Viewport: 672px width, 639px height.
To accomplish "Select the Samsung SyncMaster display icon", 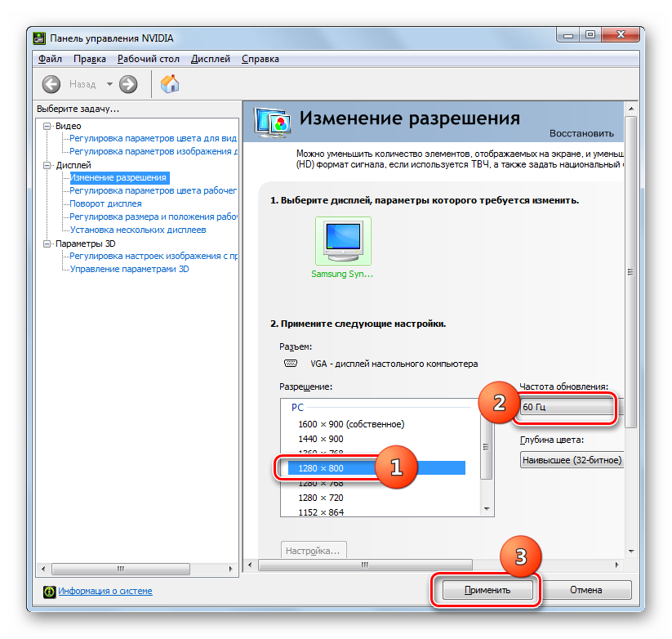I will [342, 240].
